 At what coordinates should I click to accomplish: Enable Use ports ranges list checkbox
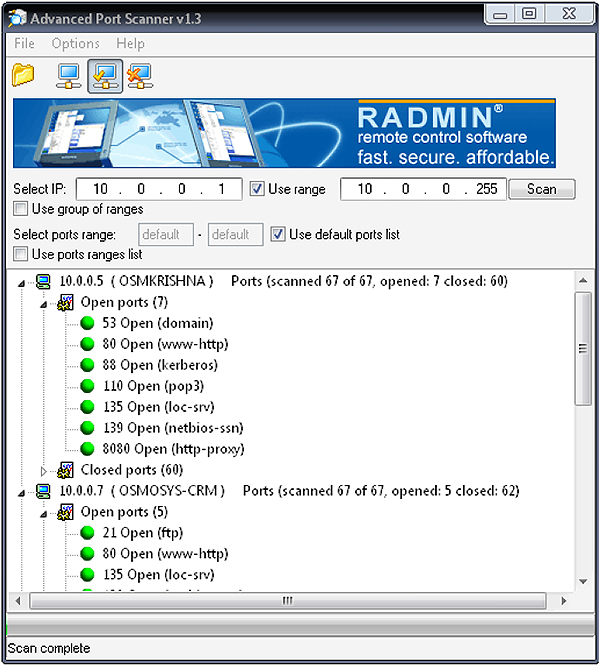(x=20, y=254)
